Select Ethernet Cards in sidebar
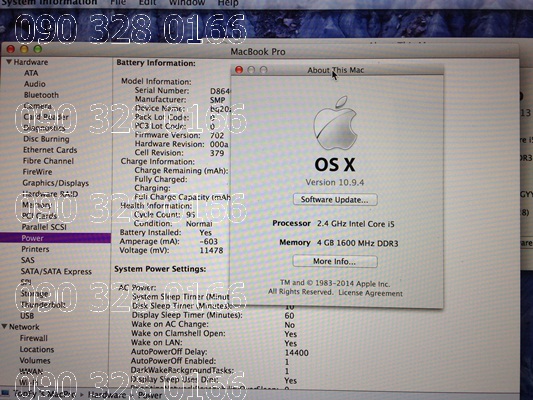533x400 pixels. (x=50, y=150)
